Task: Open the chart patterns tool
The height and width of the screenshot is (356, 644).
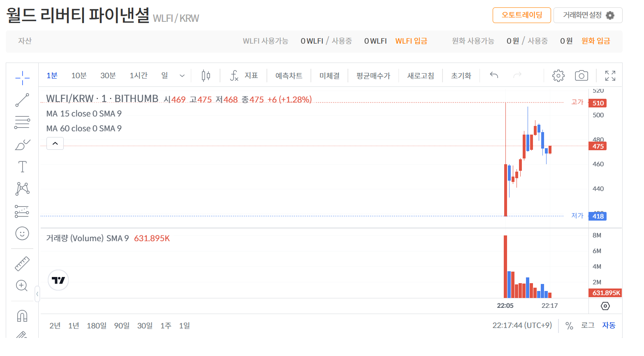Action: coord(22,189)
